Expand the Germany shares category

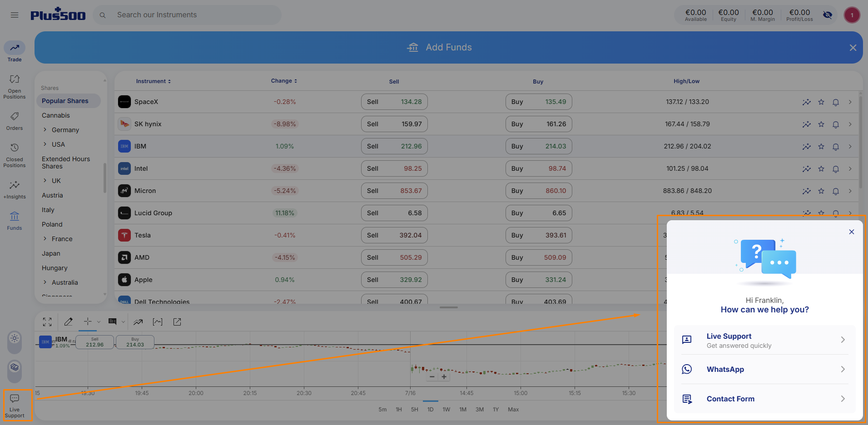pyautogui.click(x=45, y=130)
